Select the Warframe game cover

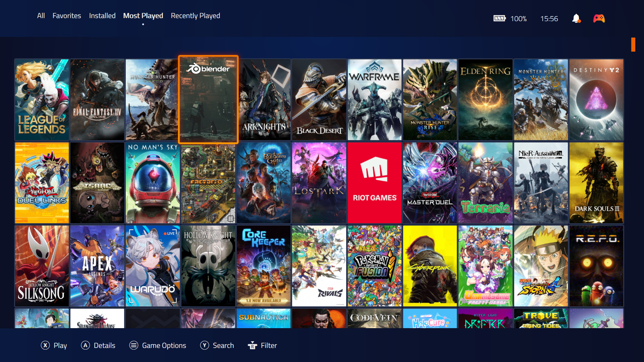coord(375,100)
